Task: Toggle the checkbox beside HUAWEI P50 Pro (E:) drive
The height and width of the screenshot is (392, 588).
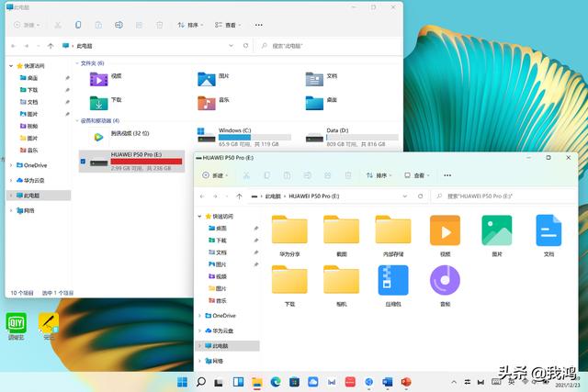Action: coord(84,162)
